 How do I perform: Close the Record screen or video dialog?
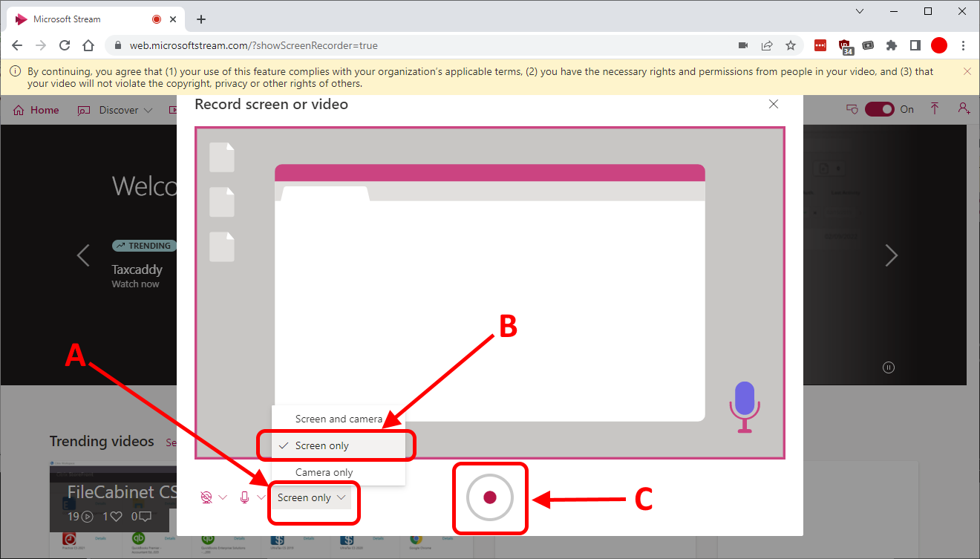774,105
